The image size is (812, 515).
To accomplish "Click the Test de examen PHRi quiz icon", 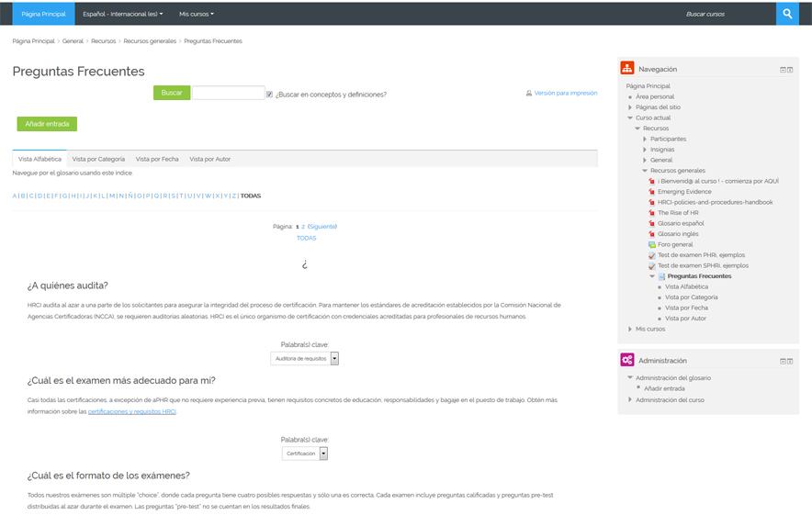I will pos(651,255).
